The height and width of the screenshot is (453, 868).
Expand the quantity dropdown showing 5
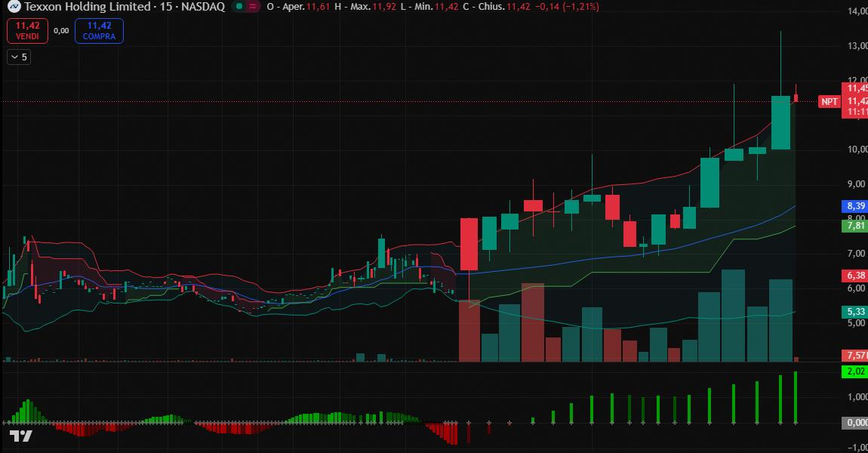[x=17, y=57]
